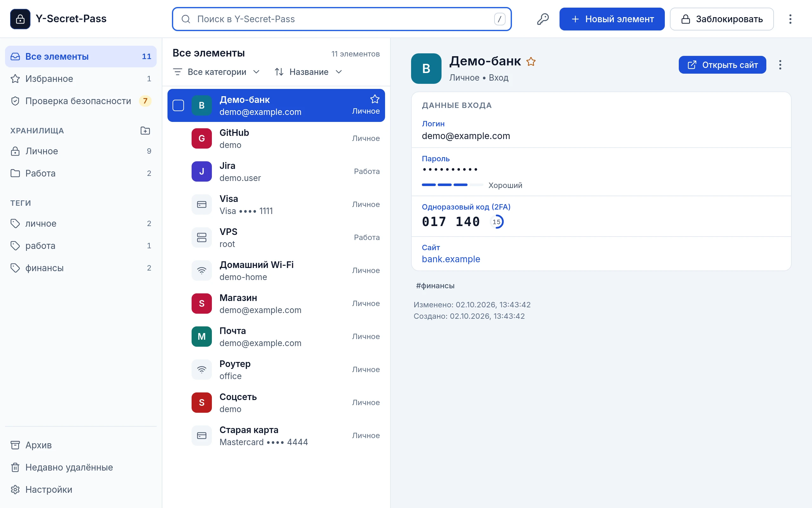
Task: Click the Магазин red S avatar
Action: point(202,304)
